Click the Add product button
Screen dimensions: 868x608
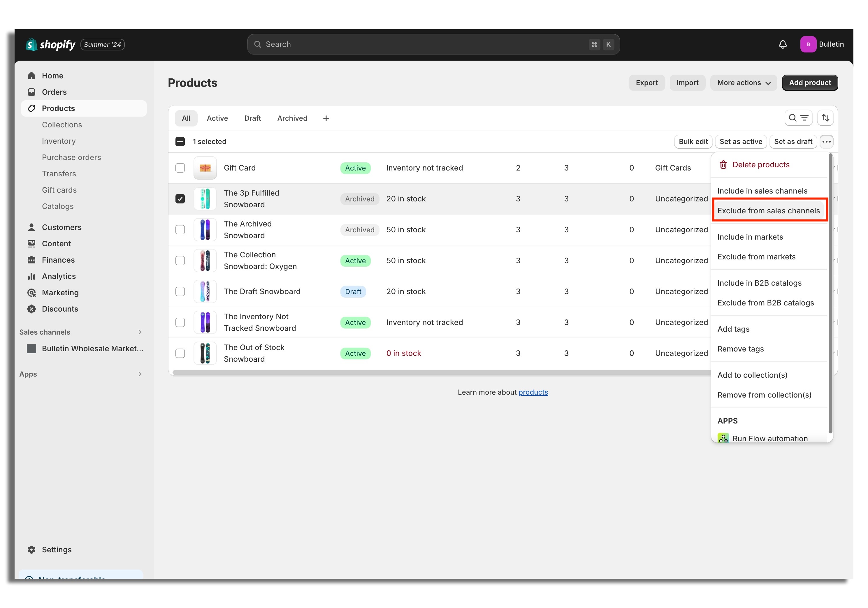(810, 83)
